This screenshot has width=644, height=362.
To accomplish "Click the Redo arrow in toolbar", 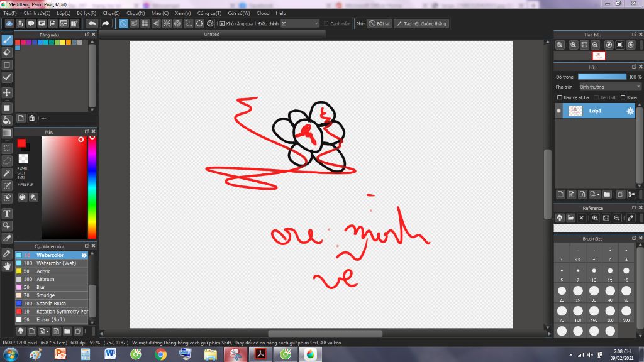I will 106,23.
